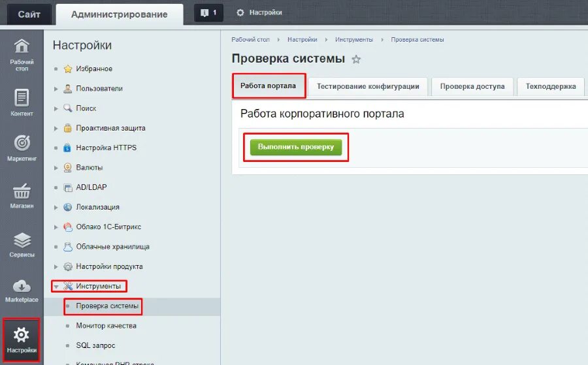Viewport: 588px width, 365px height.
Task: Select the Тестирование конфигурации tab
Action: tap(368, 87)
